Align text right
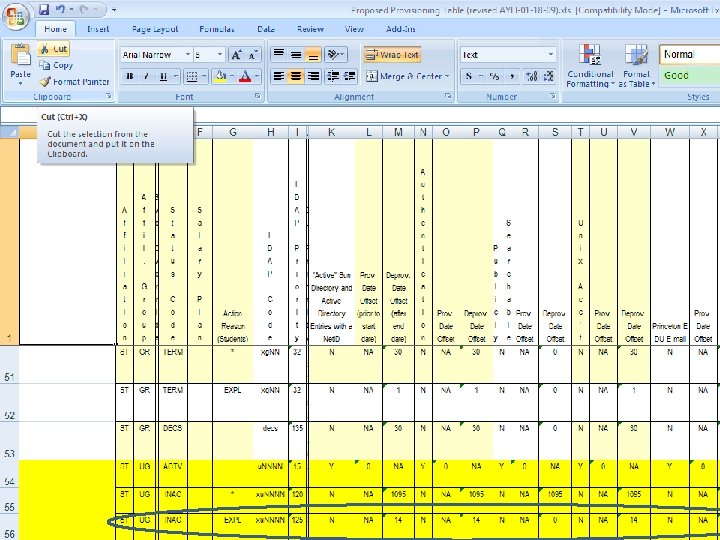Screen dimensions: 720x540 tap(313, 76)
